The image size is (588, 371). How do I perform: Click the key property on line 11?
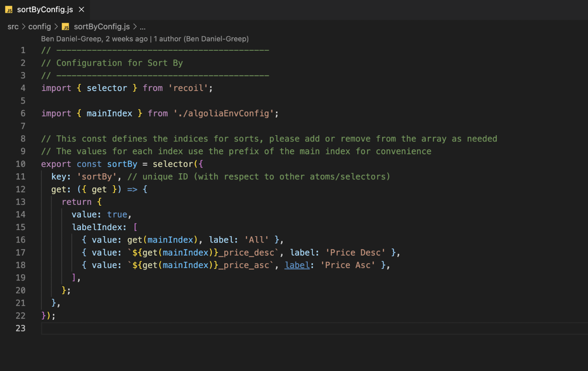pyautogui.click(x=59, y=177)
